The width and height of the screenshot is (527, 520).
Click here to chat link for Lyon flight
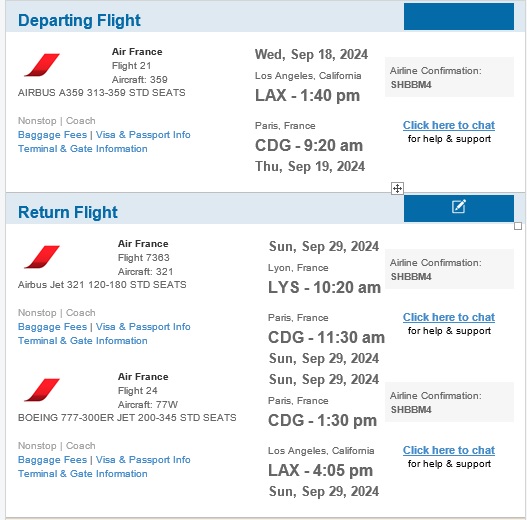[x=449, y=317]
